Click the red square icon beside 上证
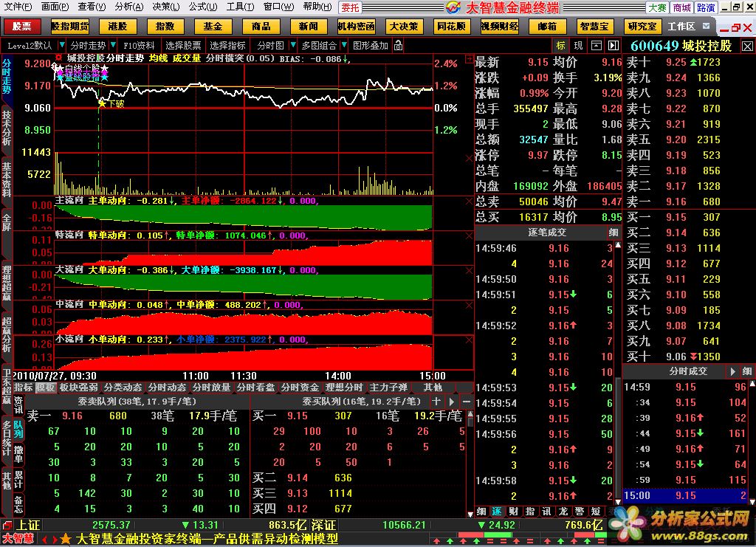 tap(7, 526)
